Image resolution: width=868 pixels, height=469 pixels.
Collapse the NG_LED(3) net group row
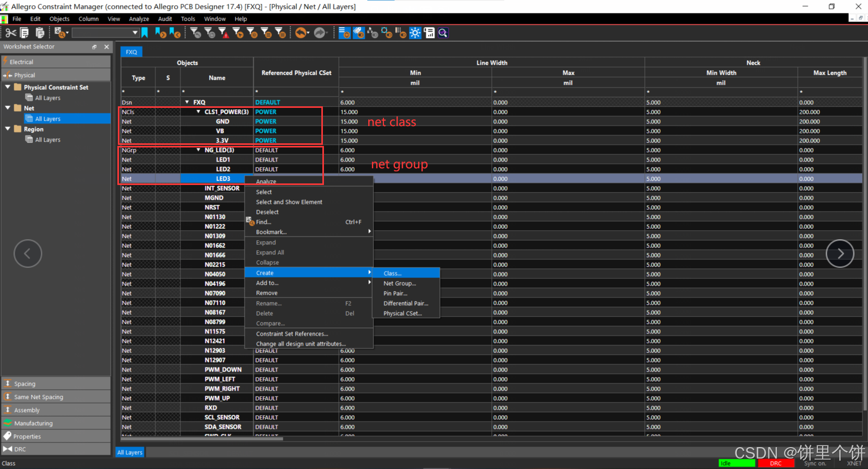click(x=198, y=150)
